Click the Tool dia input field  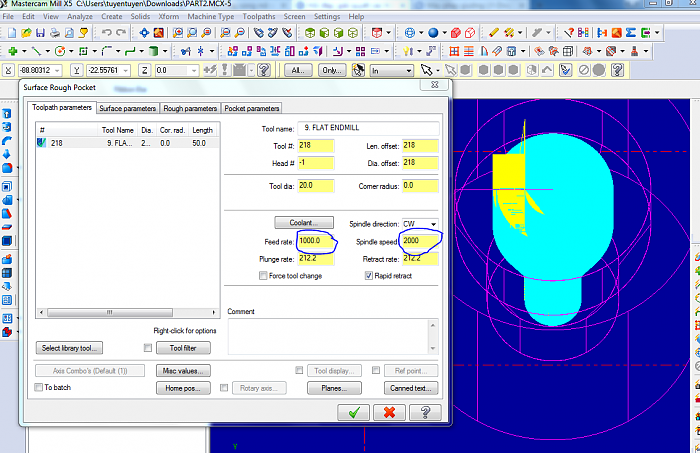(315, 185)
